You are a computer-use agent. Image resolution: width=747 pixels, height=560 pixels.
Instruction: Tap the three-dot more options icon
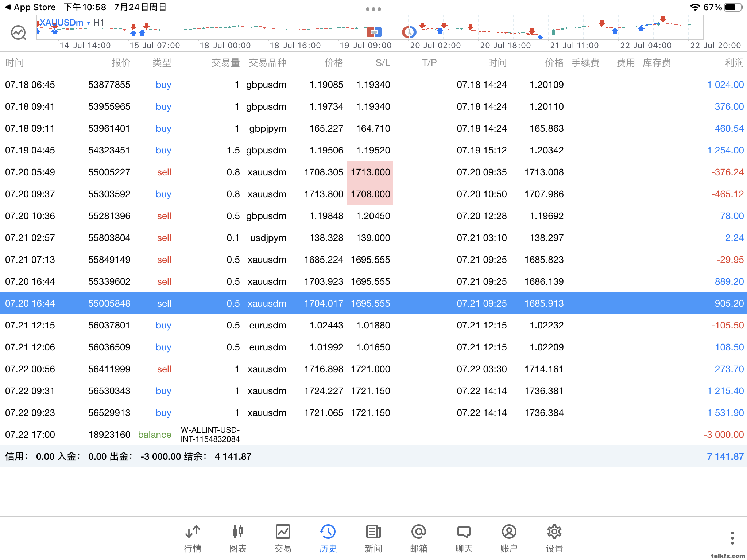[732, 538]
